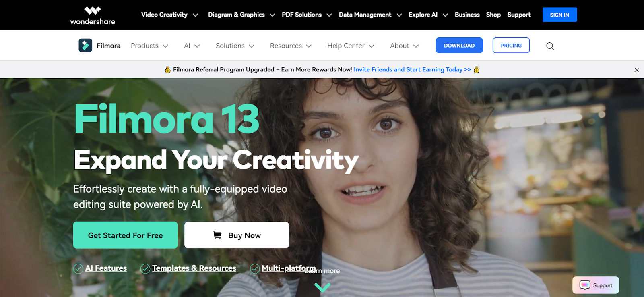Open Video Creativity menu
The image size is (644, 297).
pyautogui.click(x=164, y=15)
